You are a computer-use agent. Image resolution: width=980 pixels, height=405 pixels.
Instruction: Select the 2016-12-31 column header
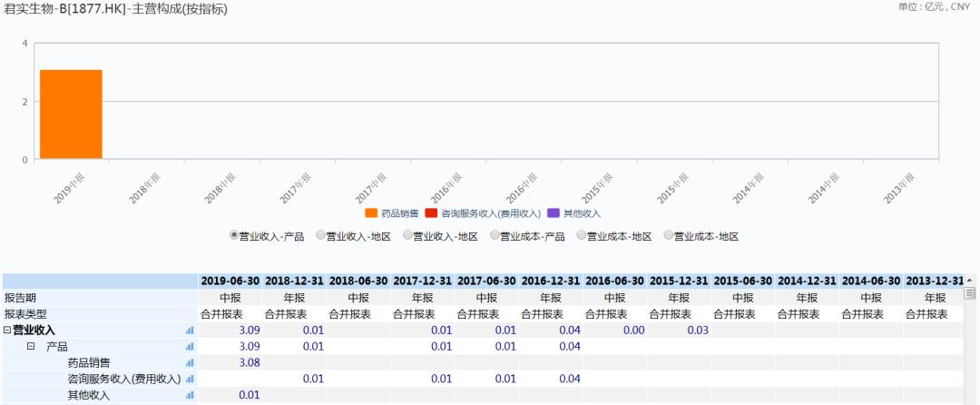point(552,282)
